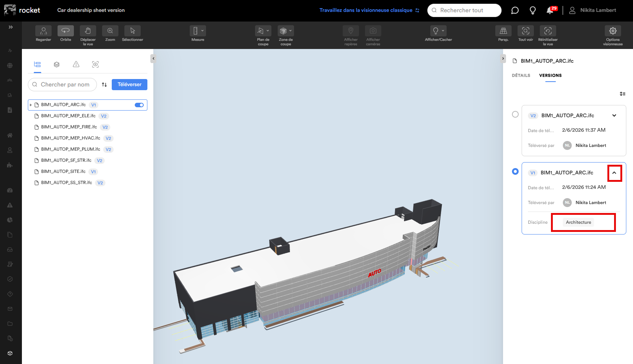The height and width of the screenshot is (364, 633).
Task: Expand the V2 BIM1_AUTOP_ARC.ifc version card
Action: pos(614,115)
